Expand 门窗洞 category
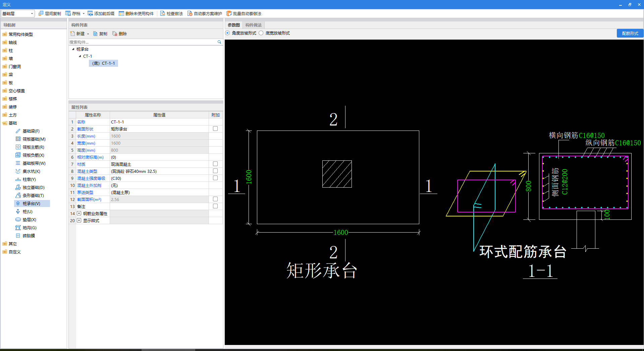Image resolution: width=644 pixels, height=351 pixels. (5, 67)
